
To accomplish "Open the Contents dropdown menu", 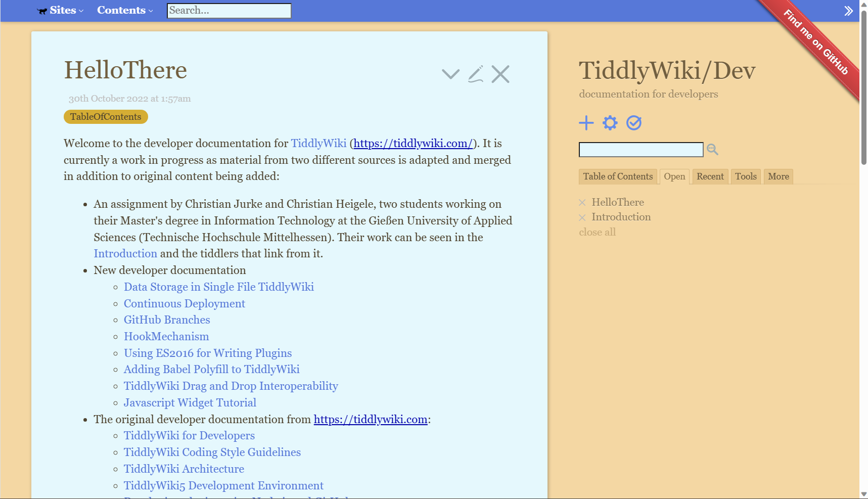I will [x=125, y=10].
